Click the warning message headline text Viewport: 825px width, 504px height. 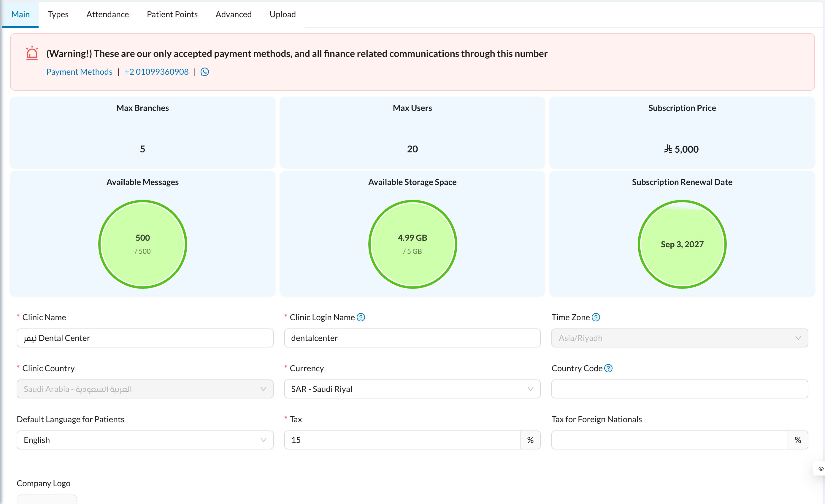tap(297, 53)
